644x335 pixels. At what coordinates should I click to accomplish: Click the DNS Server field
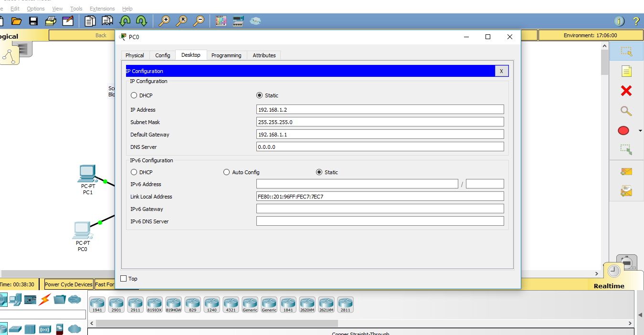pyautogui.click(x=380, y=147)
